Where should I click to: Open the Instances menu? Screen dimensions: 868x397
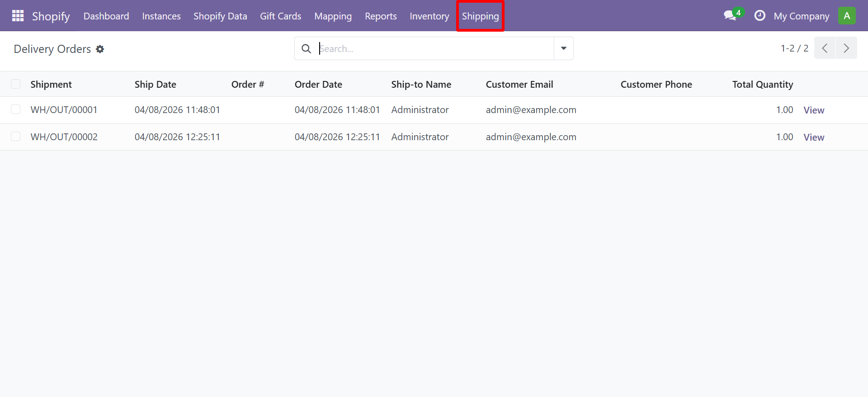coord(161,16)
